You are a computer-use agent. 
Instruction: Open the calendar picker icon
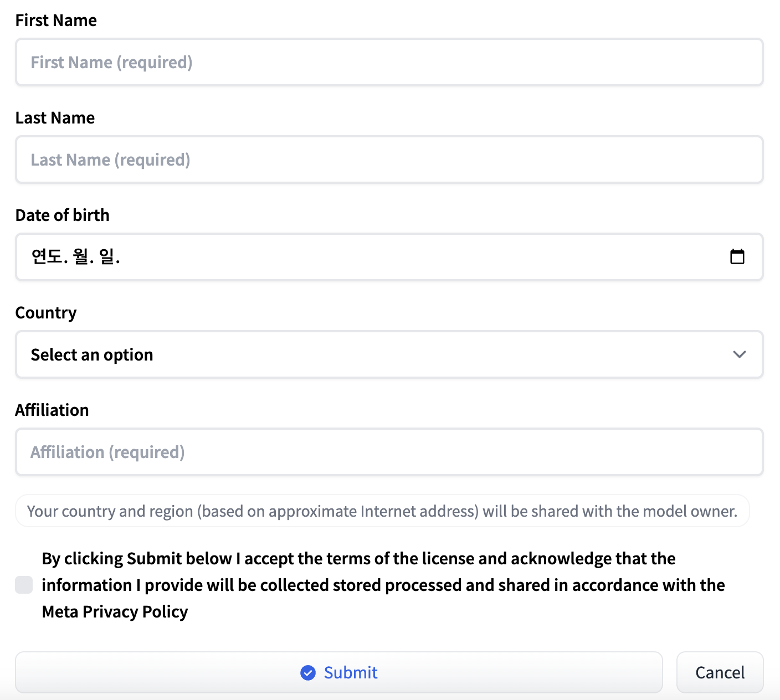[x=737, y=256]
